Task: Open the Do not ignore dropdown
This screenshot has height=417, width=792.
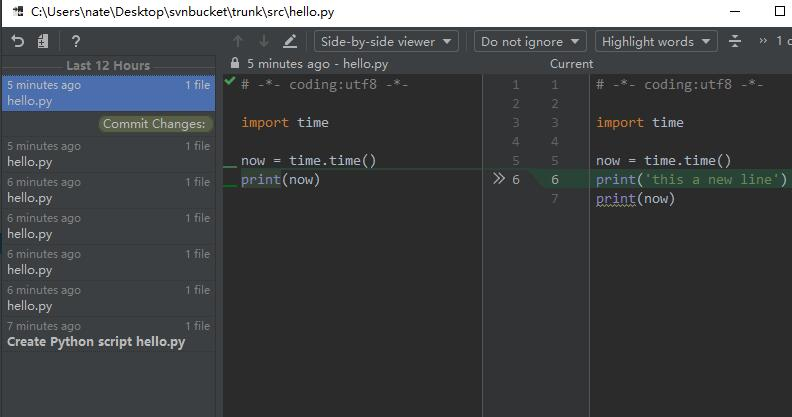Action: 530,42
